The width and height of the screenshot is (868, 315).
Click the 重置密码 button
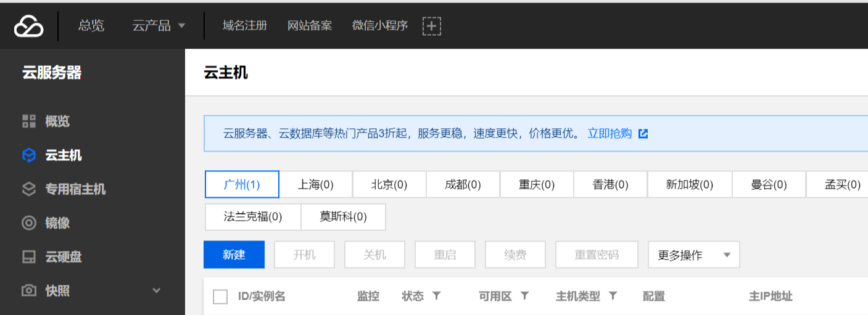[x=597, y=255]
